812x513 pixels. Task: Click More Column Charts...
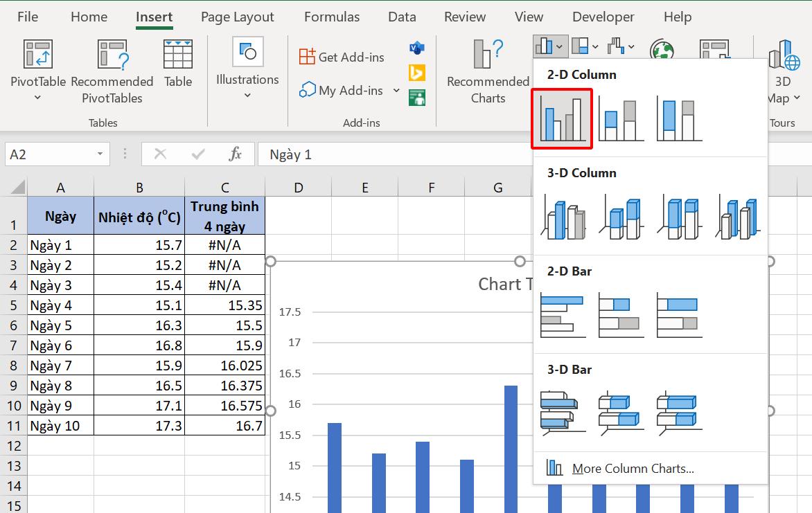coord(632,469)
